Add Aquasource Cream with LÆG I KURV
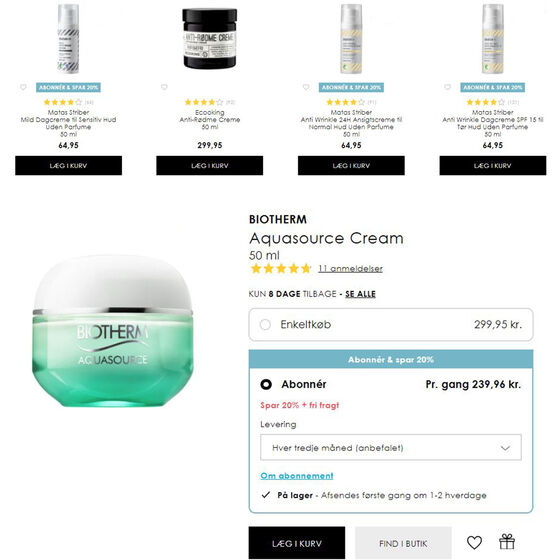This screenshot has height=560, width=560. tap(297, 543)
